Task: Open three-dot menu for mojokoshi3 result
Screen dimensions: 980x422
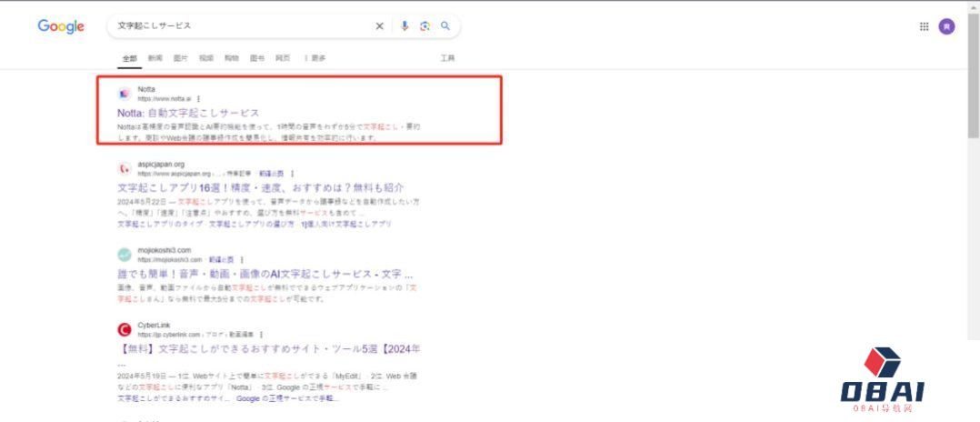Action: (x=242, y=259)
